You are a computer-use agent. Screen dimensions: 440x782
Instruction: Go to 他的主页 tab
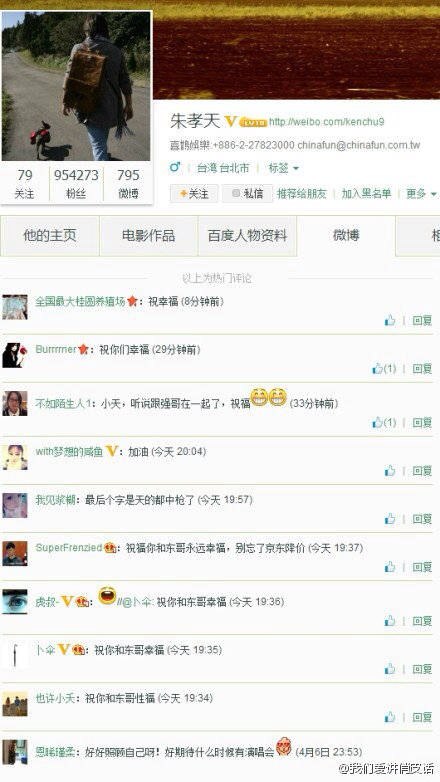[49, 235]
